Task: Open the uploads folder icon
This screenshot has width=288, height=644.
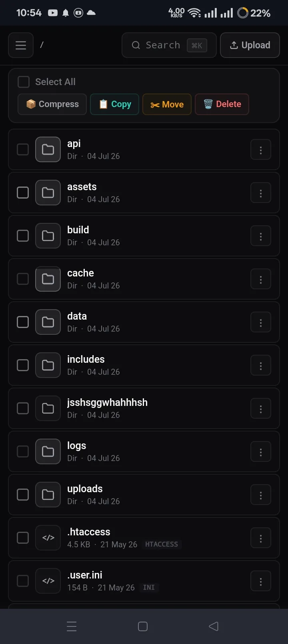Action: click(48, 495)
